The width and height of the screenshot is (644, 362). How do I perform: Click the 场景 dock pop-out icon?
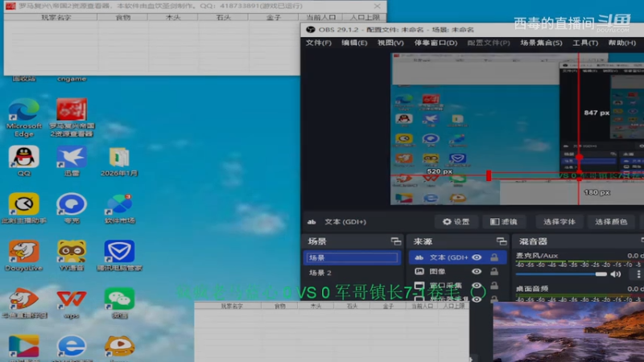[395, 241]
